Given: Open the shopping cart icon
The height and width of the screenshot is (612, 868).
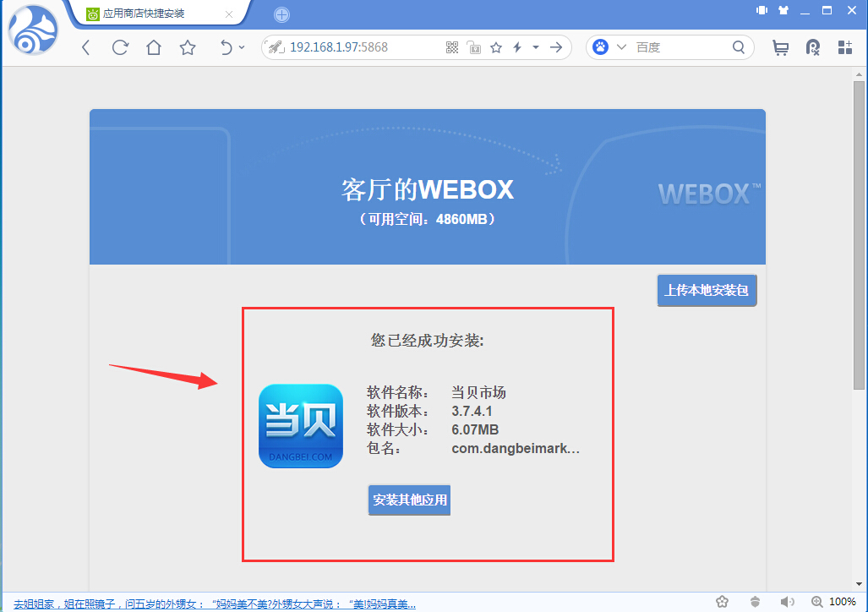Looking at the screenshot, I should 781,47.
